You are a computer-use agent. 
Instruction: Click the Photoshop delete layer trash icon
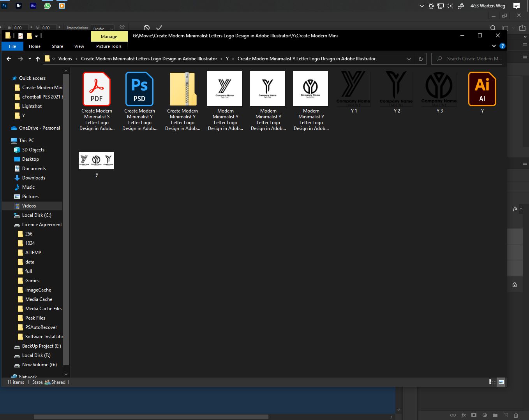point(516,415)
